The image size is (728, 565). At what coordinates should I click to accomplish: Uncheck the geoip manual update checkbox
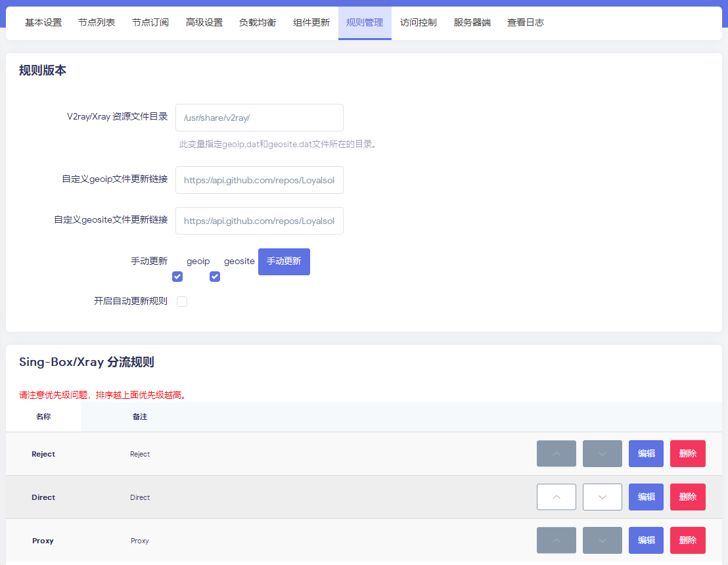tap(177, 277)
